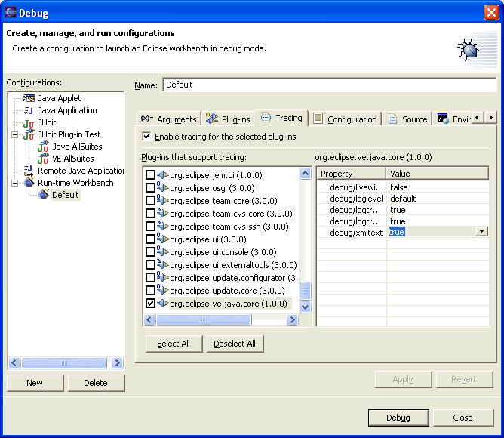Screen dimensions: 504x438
Task: Collapse the Run-time Workbench tree node
Action: click(x=15, y=183)
